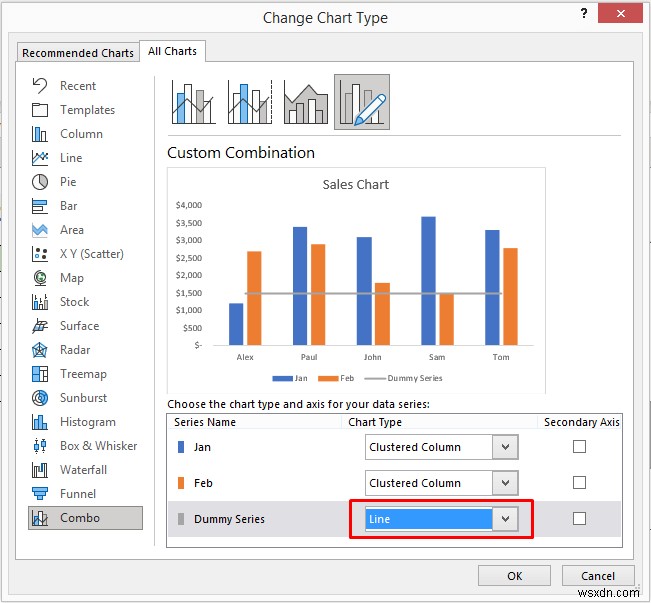Click the orange Feb series color marker
The height and width of the screenshot is (603, 651).
pos(181,483)
